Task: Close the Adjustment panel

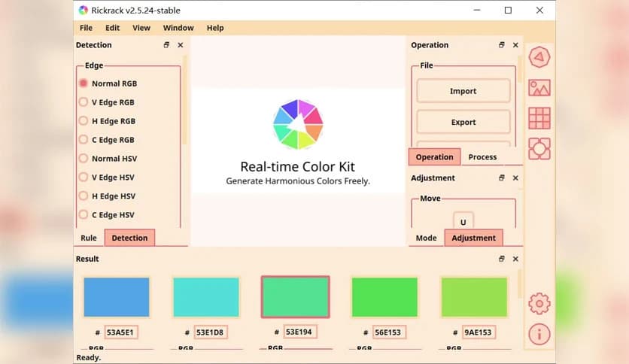Action: tap(515, 178)
